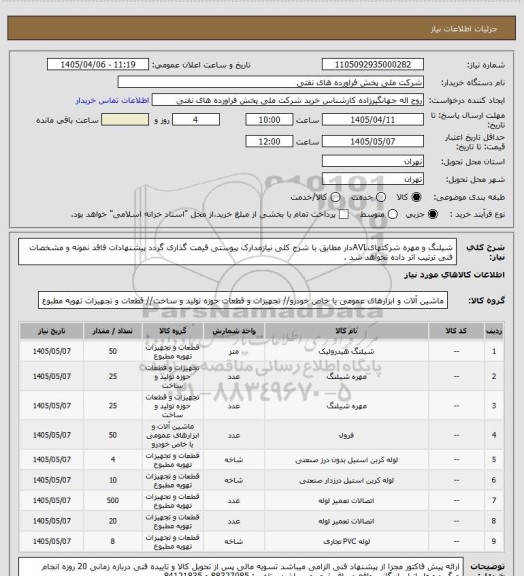Select the جزیی purchase type radio
The height and width of the screenshot is (576, 524).
[x=433, y=214]
